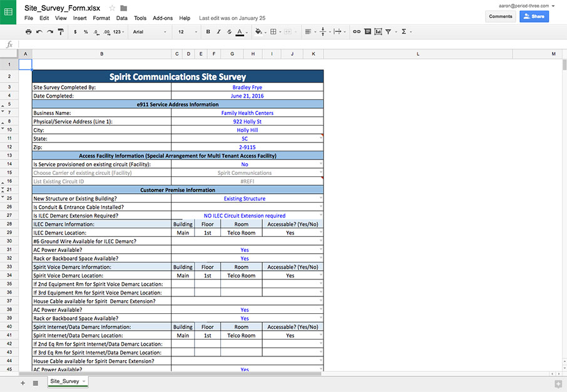567x392 pixels.
Task: Open the Insert menu
Action: coord(80,18)
